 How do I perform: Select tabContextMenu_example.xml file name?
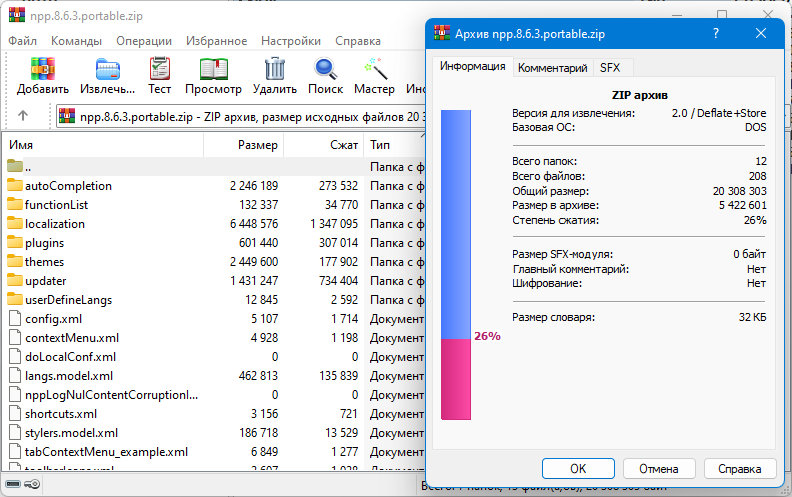107,452
